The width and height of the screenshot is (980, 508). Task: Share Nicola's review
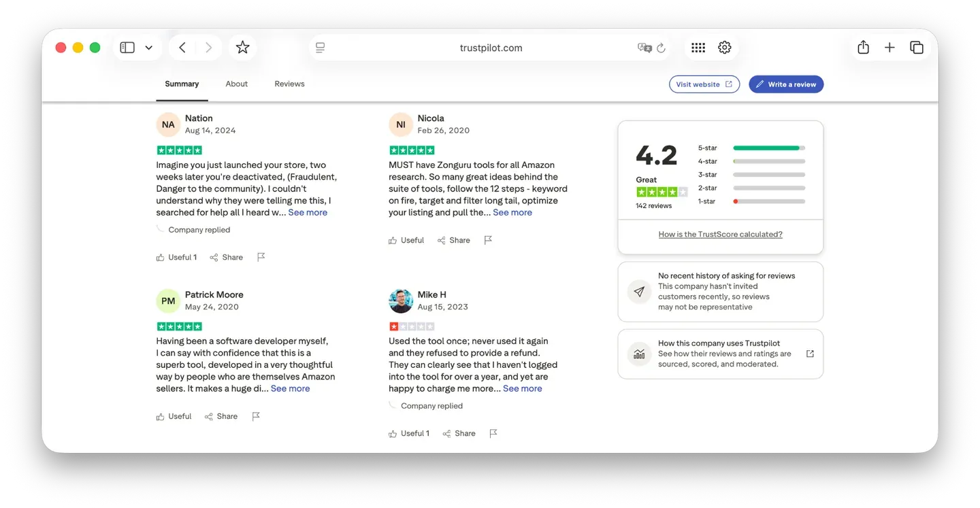tap(453, 240)
